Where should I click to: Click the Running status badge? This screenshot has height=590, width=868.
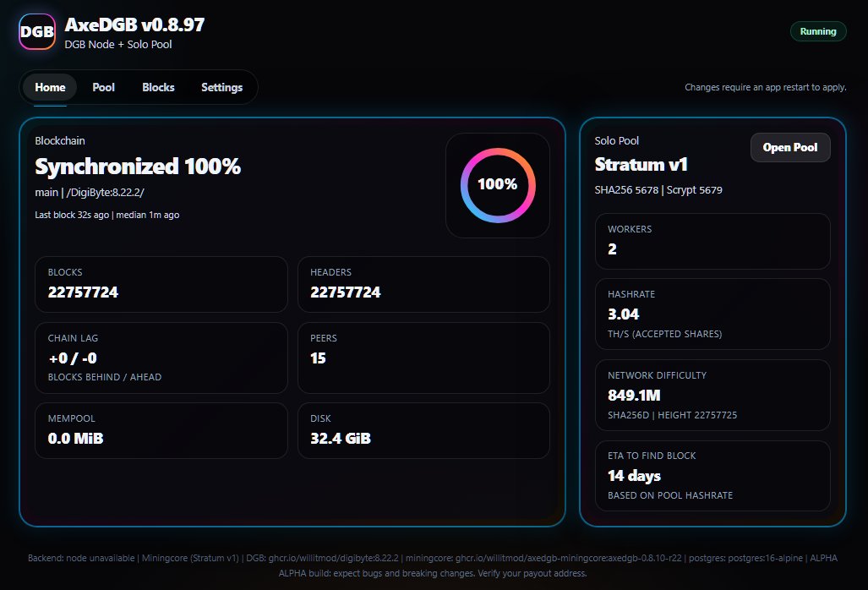click(817, 31)
